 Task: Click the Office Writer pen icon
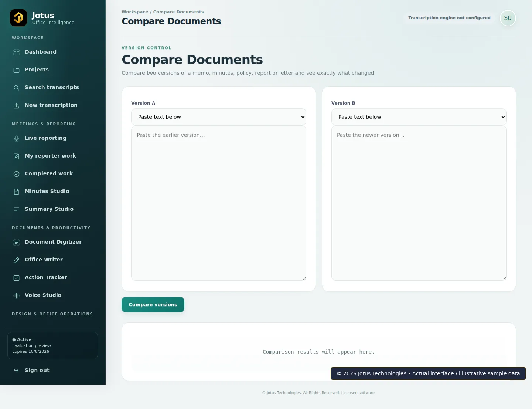coord(16,260)
